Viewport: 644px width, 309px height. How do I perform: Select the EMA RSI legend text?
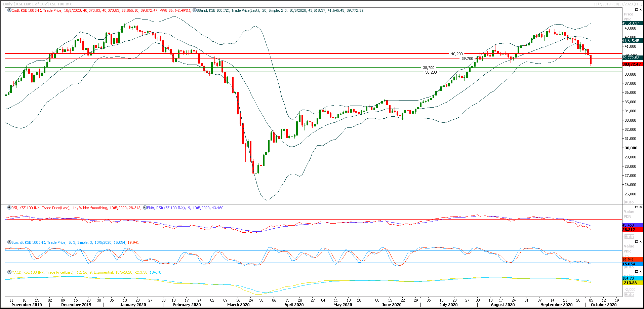tap(185, 208)
